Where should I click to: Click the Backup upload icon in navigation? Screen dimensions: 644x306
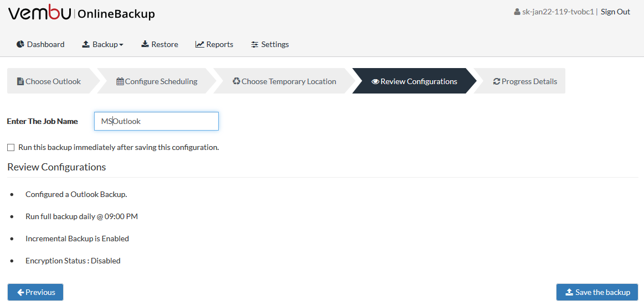coord(86,44)
